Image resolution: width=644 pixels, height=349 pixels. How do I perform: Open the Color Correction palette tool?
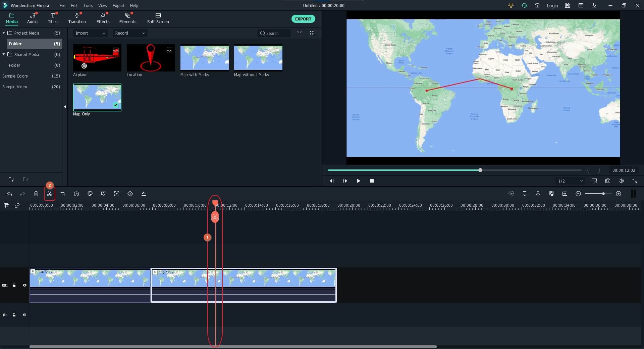[x=90, y=194]
